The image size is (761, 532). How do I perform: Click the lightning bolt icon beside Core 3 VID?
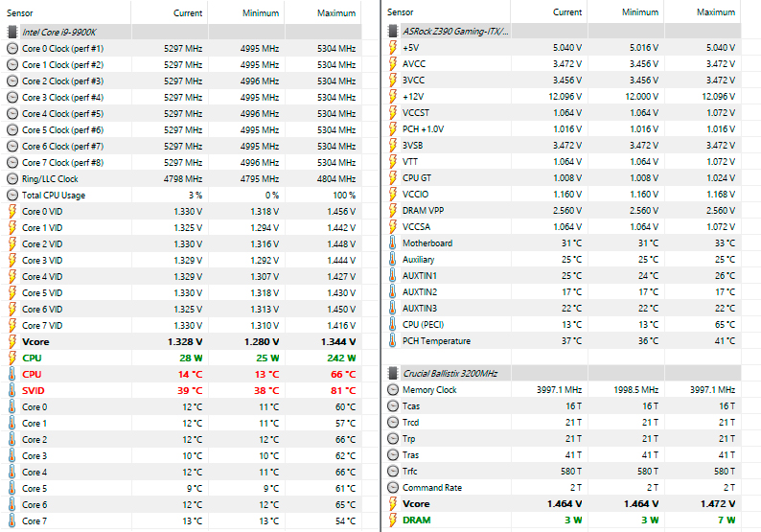(x=12, y=261)
